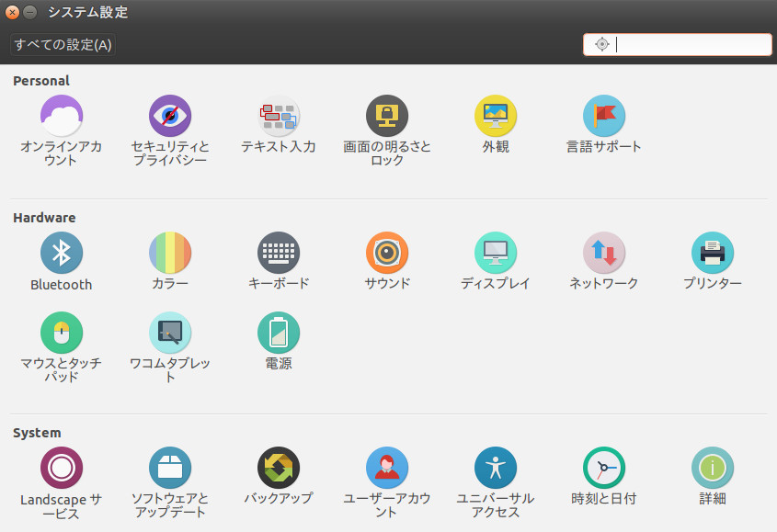Click the すべての設定(A) button
Viewport: 777px width, 532px height.
61,43
